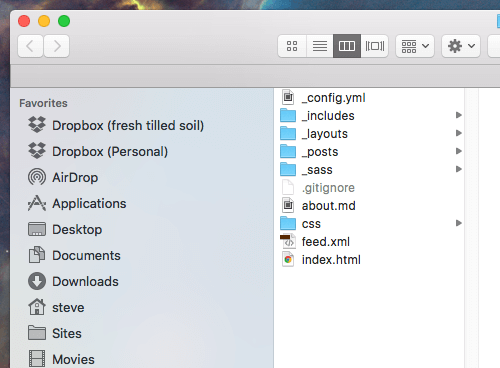Viewport: 500px width, 368px height.
Task: Click the about.md file name
Action: [329, 206]
